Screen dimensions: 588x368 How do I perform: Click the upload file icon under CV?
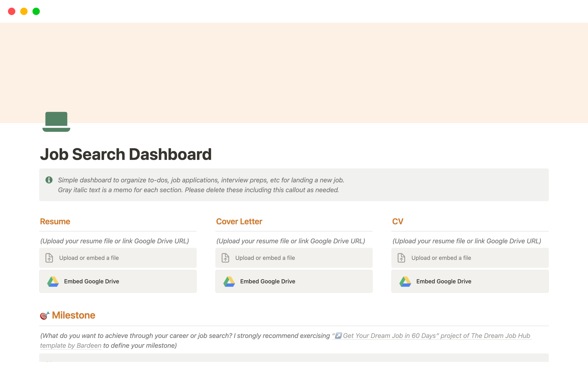[x=401, y=258]
